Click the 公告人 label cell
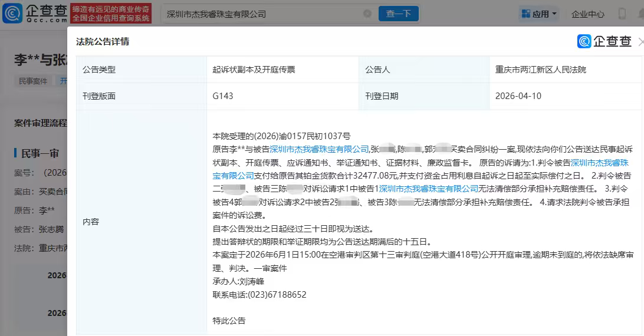This screenshot has height=336, width=644. 424,70
